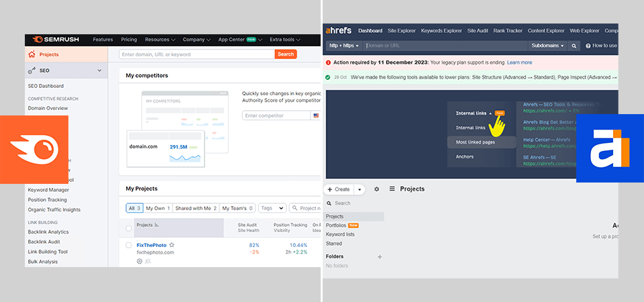
Task: Expand the Resources menu in Semrush
Action: pyautogui.click(x=160, y=40)
